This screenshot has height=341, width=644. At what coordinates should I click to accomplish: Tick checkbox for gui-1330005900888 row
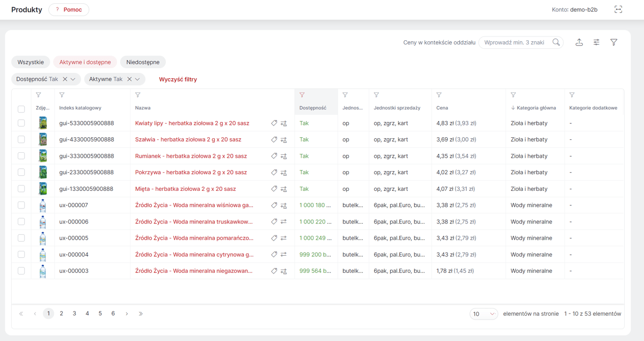point(21,189)
